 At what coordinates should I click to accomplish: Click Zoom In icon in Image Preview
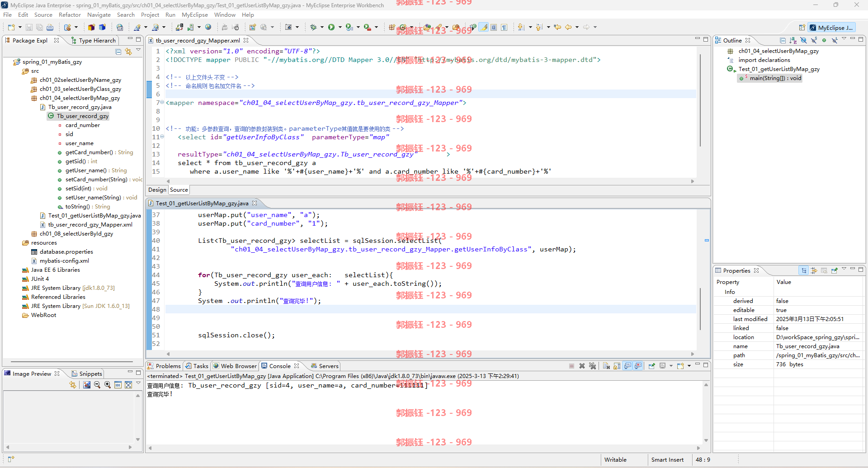tap(108, 385)
